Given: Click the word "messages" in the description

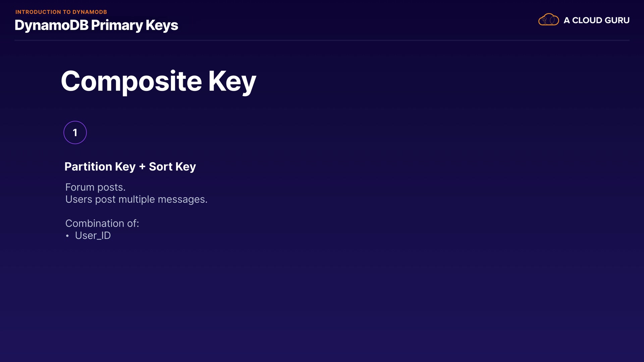Looking at the screenshot, I should [181, 199].
